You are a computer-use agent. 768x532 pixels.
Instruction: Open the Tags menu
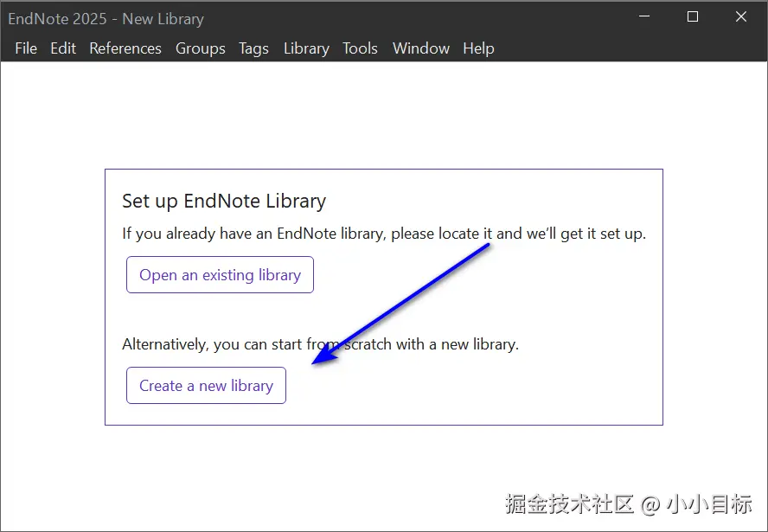click(253, 48)
